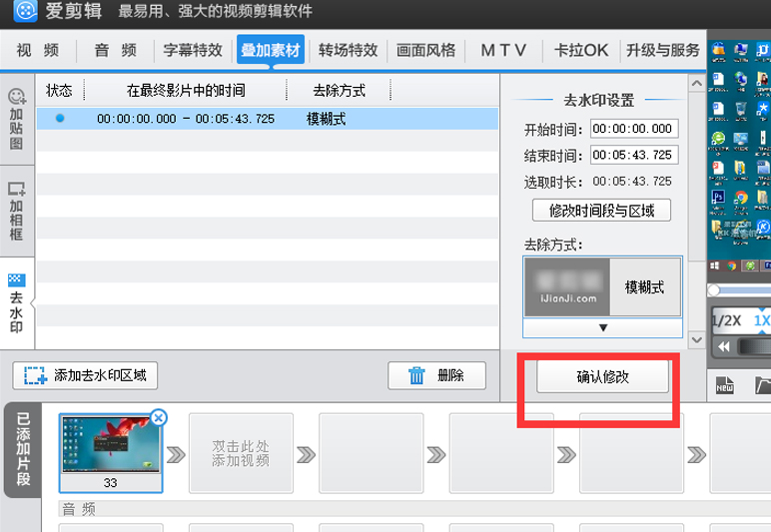Select the 00:00:00.000 - 00:05:43.725 row
The image size is (771, 532).
pos(268,119)
